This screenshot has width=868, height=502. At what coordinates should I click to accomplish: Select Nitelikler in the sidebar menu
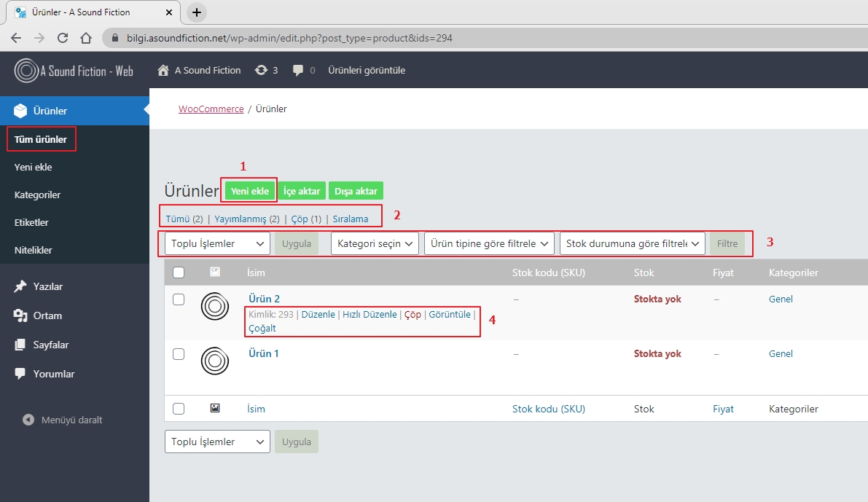click(34, 250)
